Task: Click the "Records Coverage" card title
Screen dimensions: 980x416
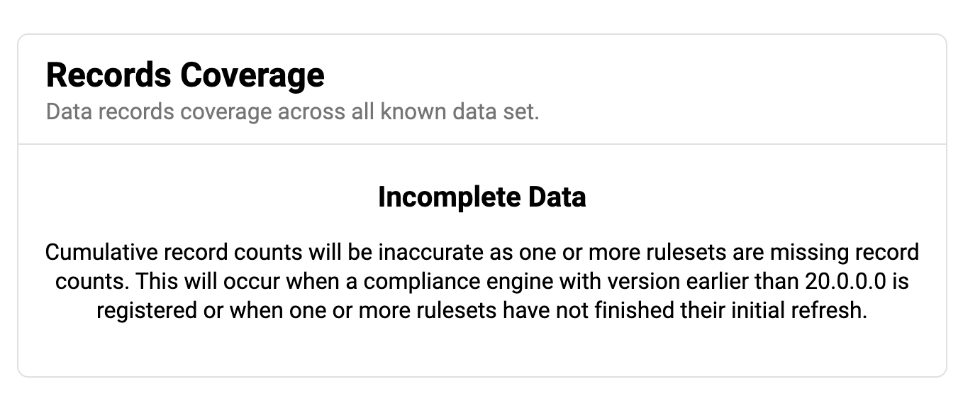Action: (185, 75)
